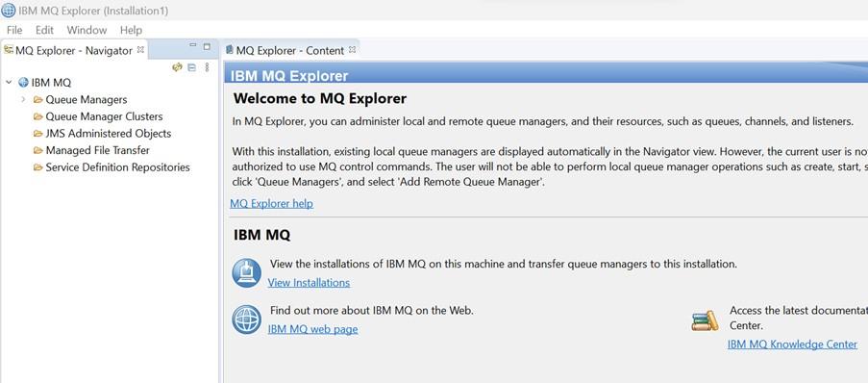Open the Help menu
868x383 pixels.
point(131,30)
